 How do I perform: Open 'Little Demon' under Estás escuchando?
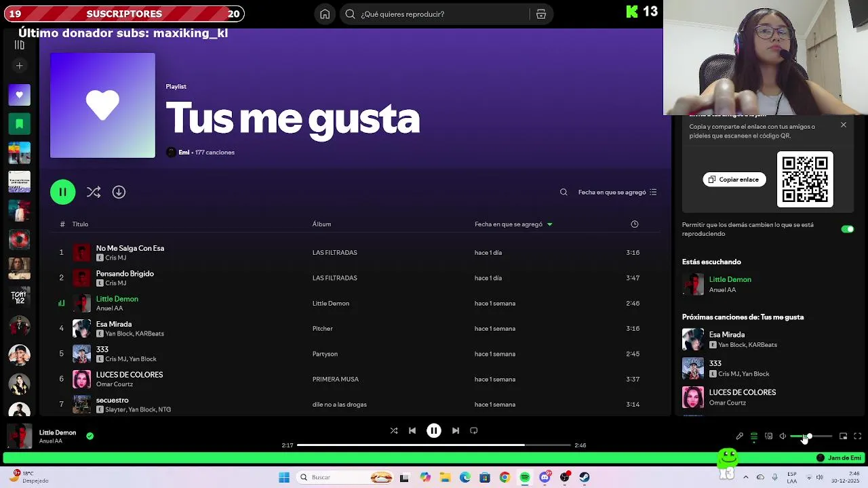tap(730, 279)
